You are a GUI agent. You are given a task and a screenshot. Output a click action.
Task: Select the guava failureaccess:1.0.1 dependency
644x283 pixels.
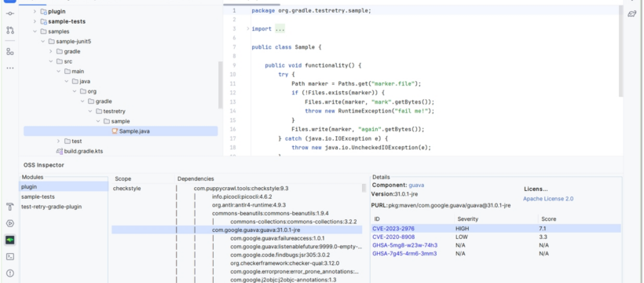[x=278, y=238]
